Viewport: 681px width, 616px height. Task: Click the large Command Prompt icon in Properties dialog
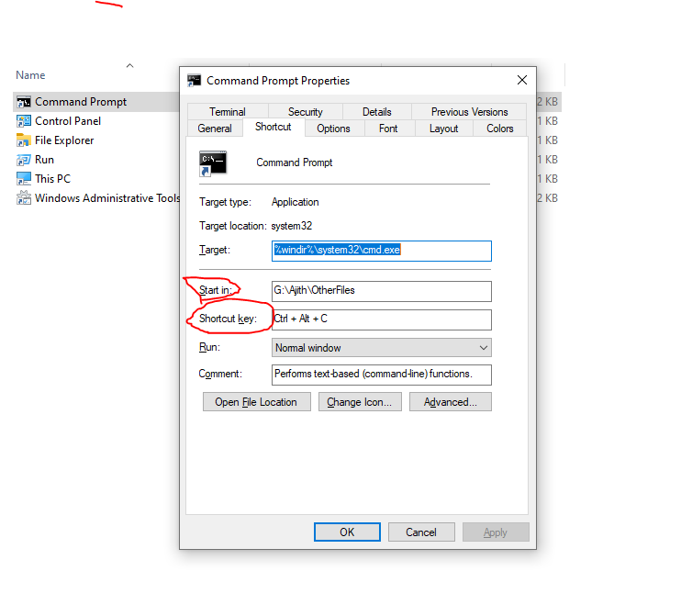click(x=213, y=163)
